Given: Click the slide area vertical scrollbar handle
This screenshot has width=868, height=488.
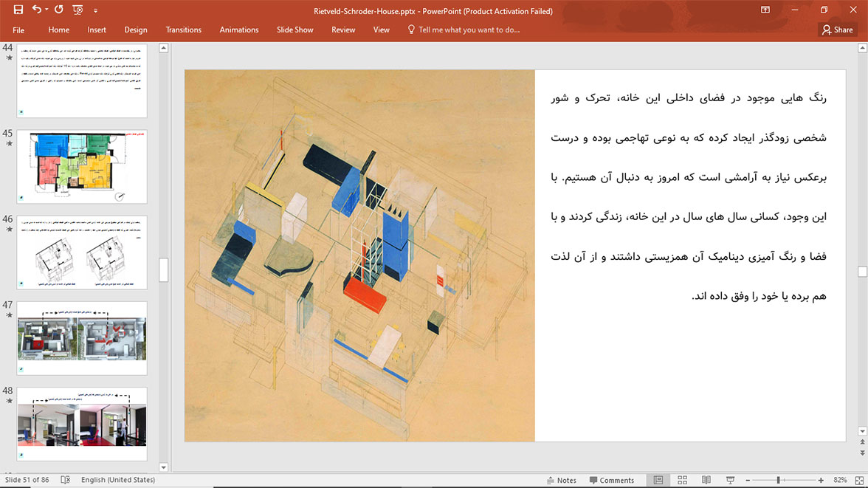Looking at the screenshot, I should 862,272.
